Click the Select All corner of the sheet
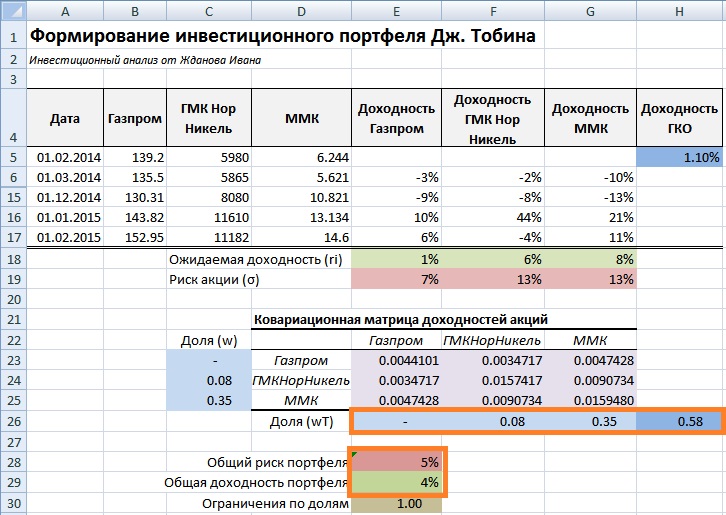This screenshot has height=515, width=726. pyautogui.click(x=12, y=11)
